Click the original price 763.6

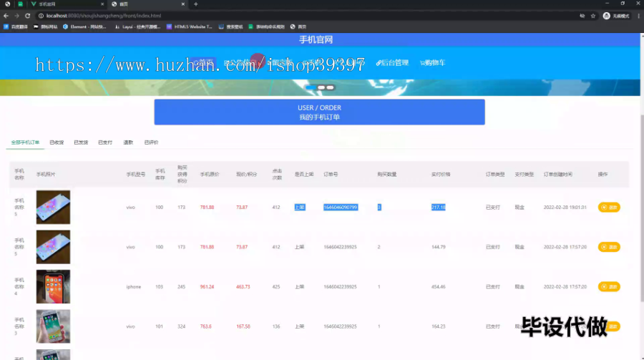pos(206,326)
